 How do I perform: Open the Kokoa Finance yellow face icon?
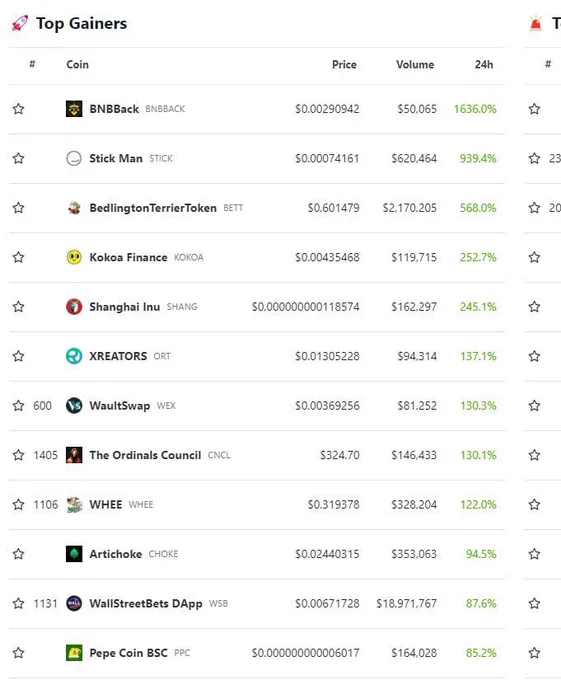click(74, 257)
